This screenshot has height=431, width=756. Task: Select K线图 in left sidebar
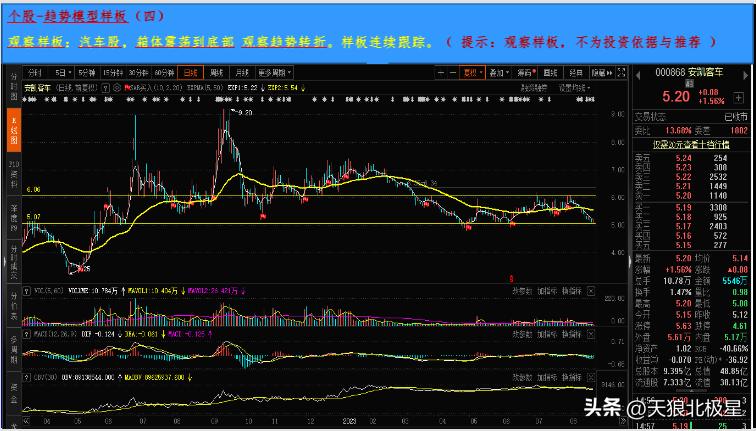(14, 130)
